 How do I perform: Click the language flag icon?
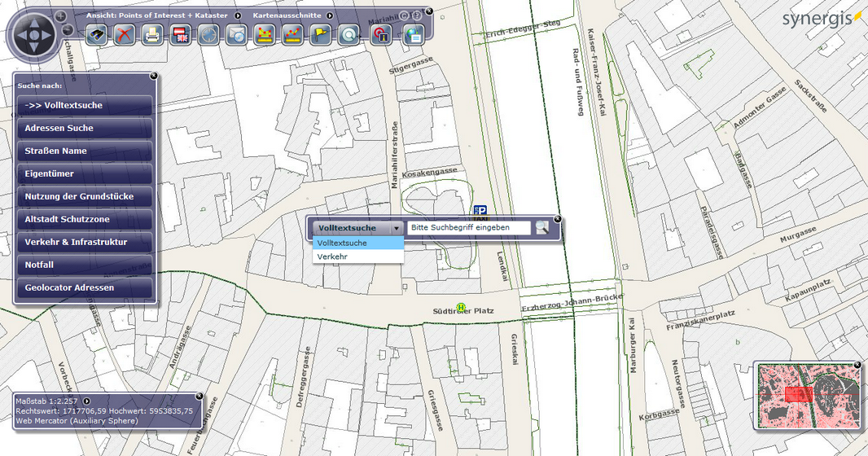(180, 35)
